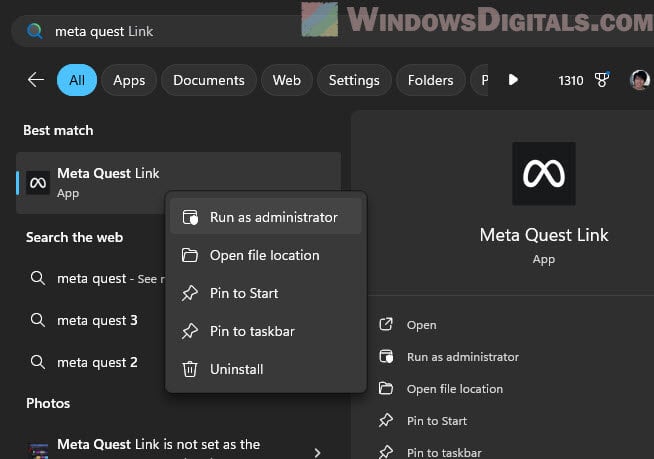Click the magnifier icon beside 'meta quest 2'

pos(38,362)
